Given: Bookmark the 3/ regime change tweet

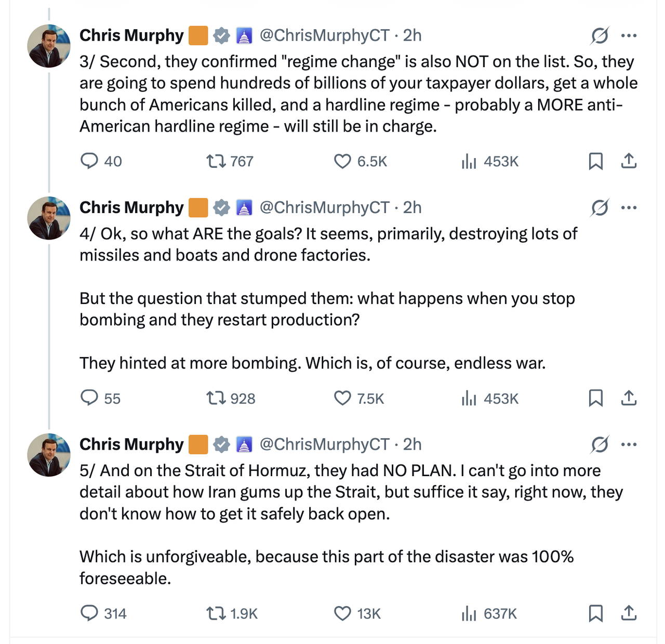Looking at the screenshot, I should (x=595, y=161).
